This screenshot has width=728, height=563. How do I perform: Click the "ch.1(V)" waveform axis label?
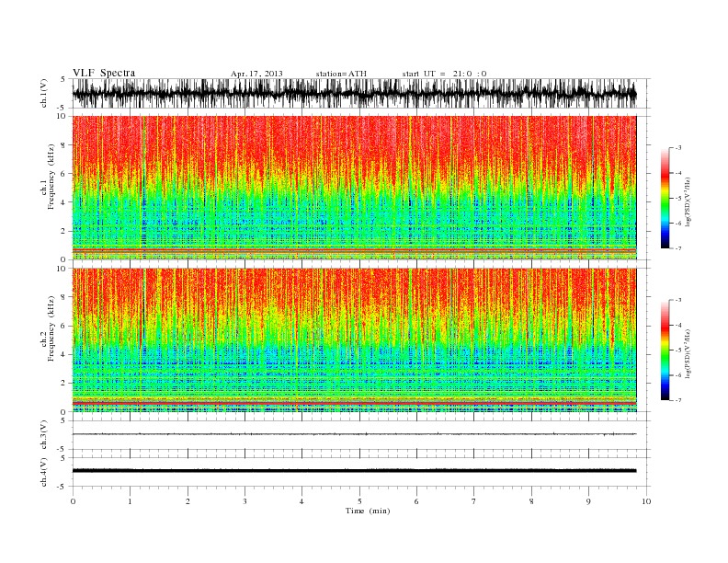click(x=43, y=94)
